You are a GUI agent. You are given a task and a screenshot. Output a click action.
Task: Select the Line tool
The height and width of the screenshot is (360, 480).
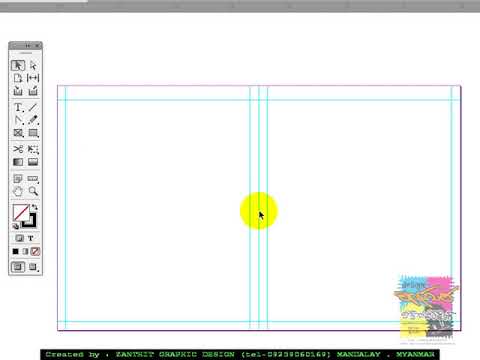pos(33,107)
